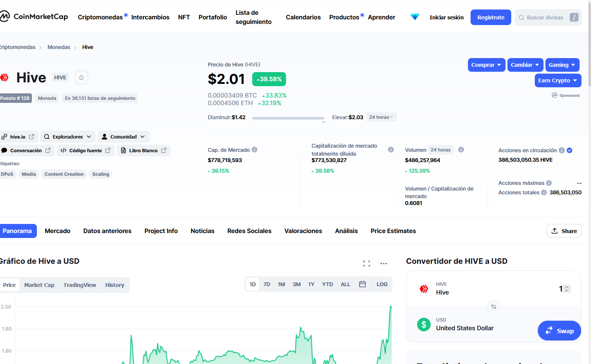Open the Productos navigation menu
Screen dimensions: 591x364
344,17
